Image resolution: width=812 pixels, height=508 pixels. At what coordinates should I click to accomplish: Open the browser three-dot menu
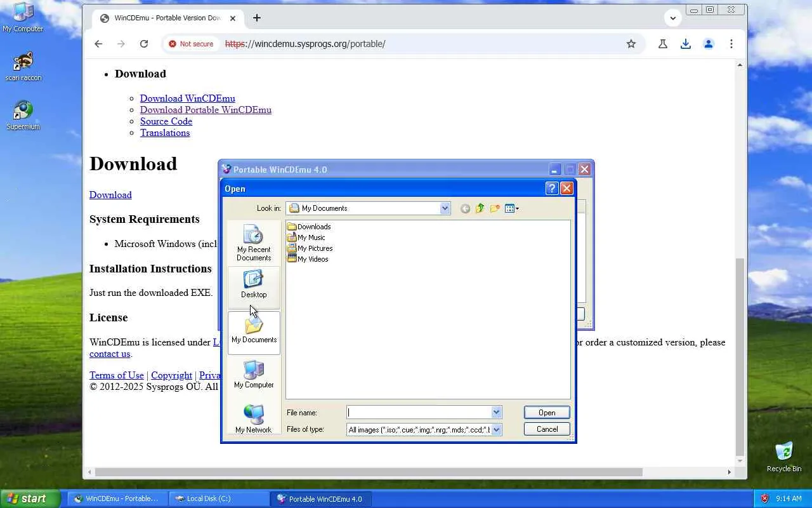pos(731,44)
